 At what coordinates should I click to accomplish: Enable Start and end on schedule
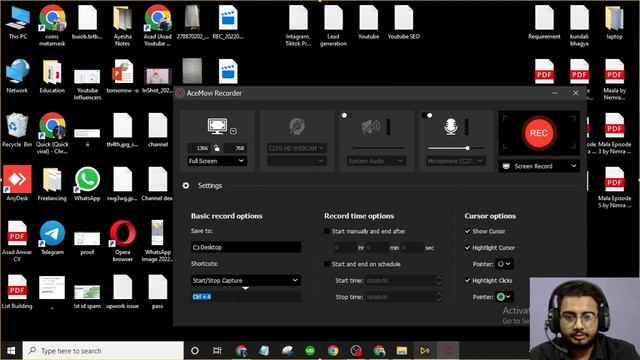[327, 264]
